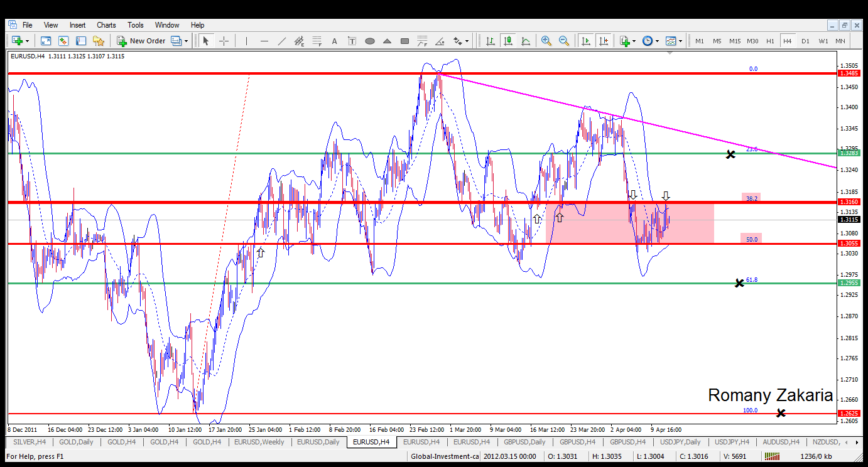Select the equidistant channel tool
Image resolution: width=868 pixels, height=467 pixels.
[300, 41]
